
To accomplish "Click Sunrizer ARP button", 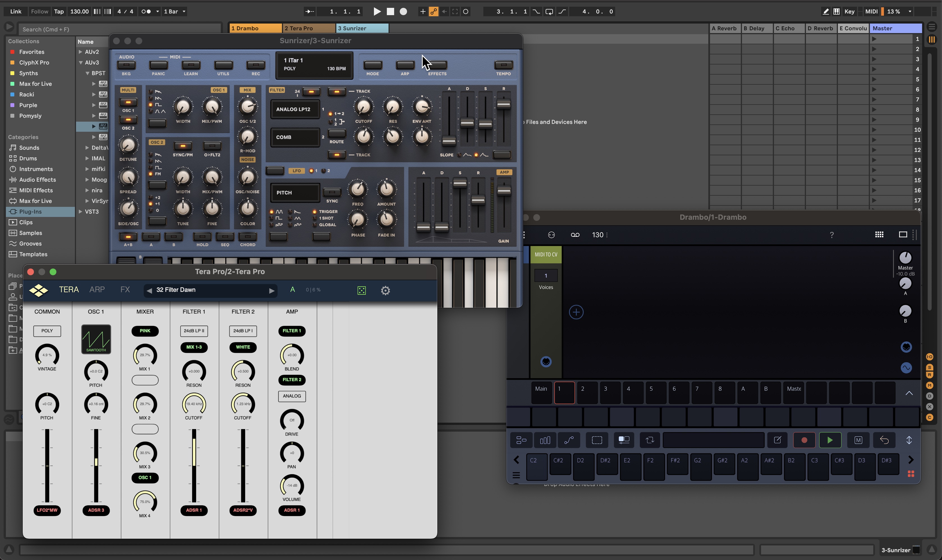I will click(x=405, y=65).
